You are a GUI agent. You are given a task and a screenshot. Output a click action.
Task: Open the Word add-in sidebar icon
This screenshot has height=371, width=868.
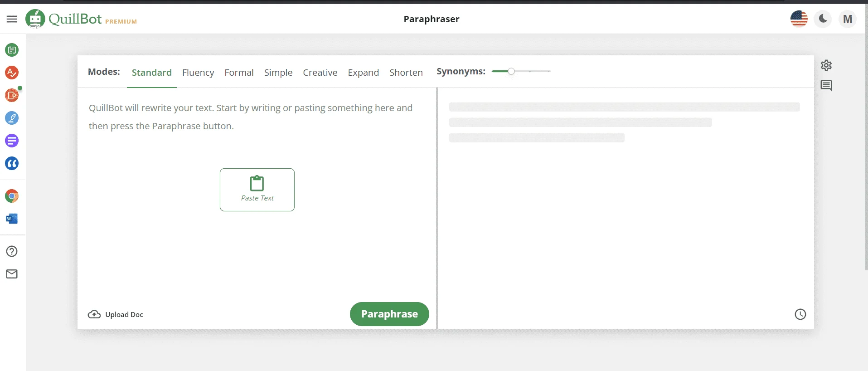click(12, 219)
